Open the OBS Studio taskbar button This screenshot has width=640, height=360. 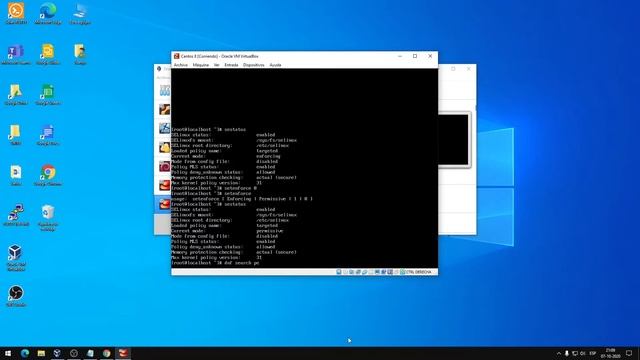(74, 353)
